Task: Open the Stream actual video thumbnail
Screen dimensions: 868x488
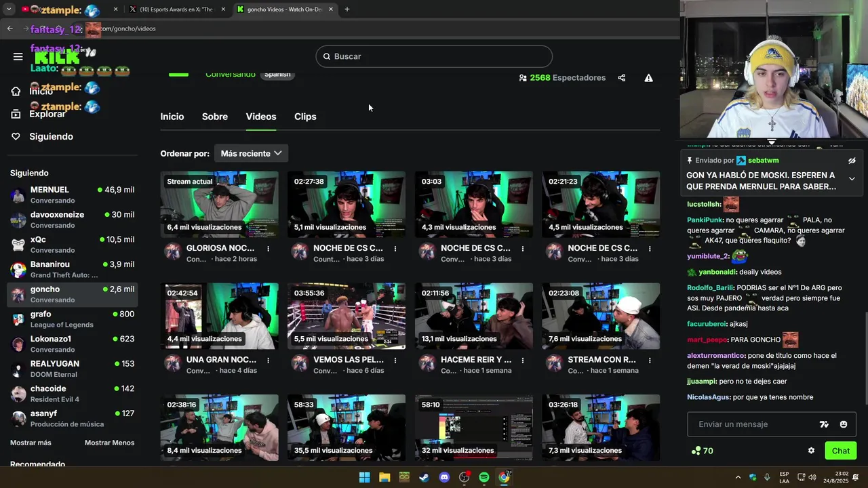Action: pyautogui.click(x=219, y=204)
